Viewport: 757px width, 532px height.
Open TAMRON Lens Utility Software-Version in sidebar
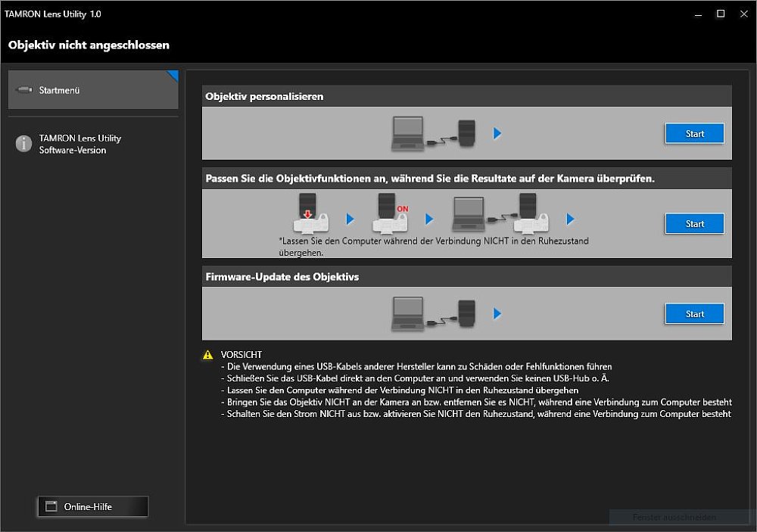coord(79,144)
